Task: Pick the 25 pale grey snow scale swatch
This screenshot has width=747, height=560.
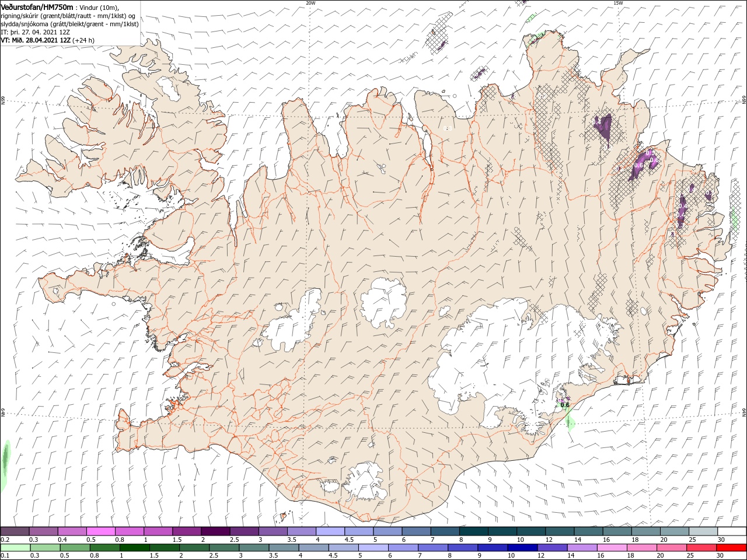Action: point(703,531)
